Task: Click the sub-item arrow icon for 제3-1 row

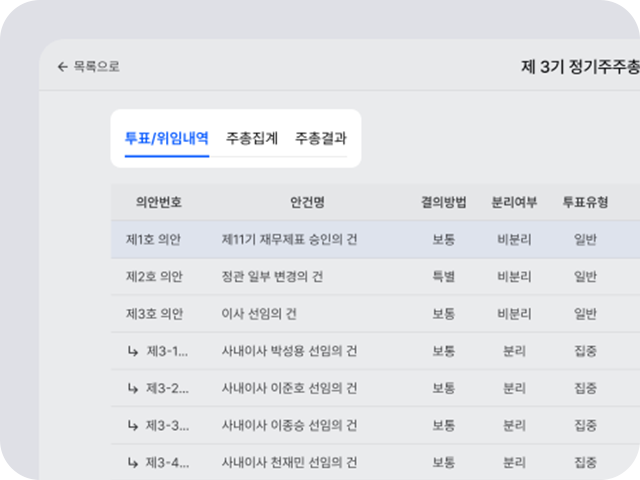Action: point(133,351)
